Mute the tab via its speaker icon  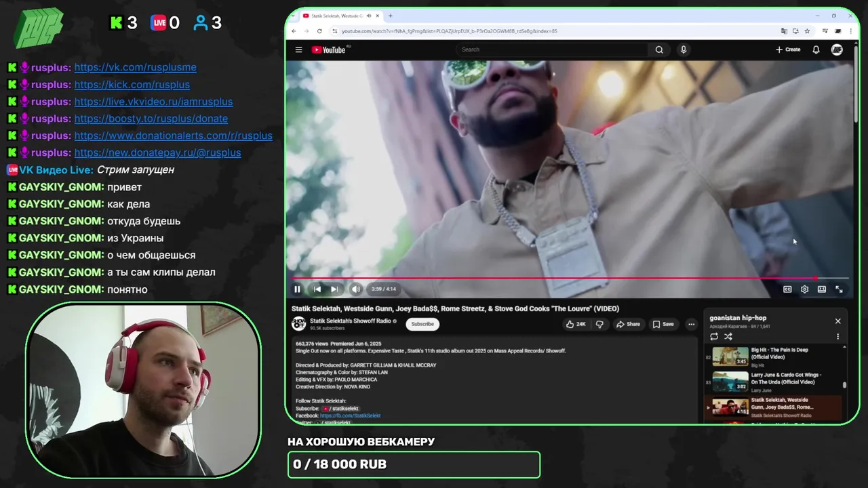(369, 16)
